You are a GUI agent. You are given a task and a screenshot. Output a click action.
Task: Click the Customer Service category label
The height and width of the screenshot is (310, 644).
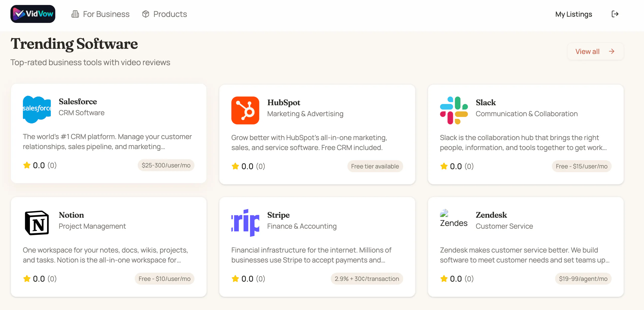pyautogui.click(x=504, y=226)
